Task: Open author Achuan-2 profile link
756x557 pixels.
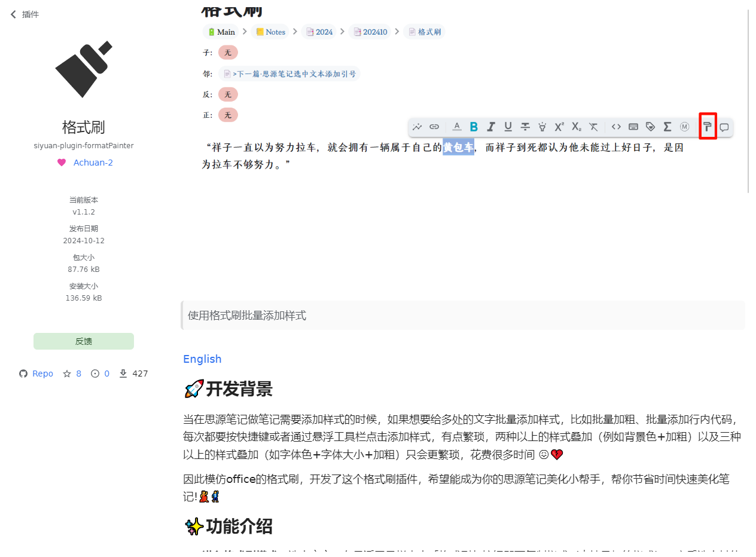Action: click(93, 163)
